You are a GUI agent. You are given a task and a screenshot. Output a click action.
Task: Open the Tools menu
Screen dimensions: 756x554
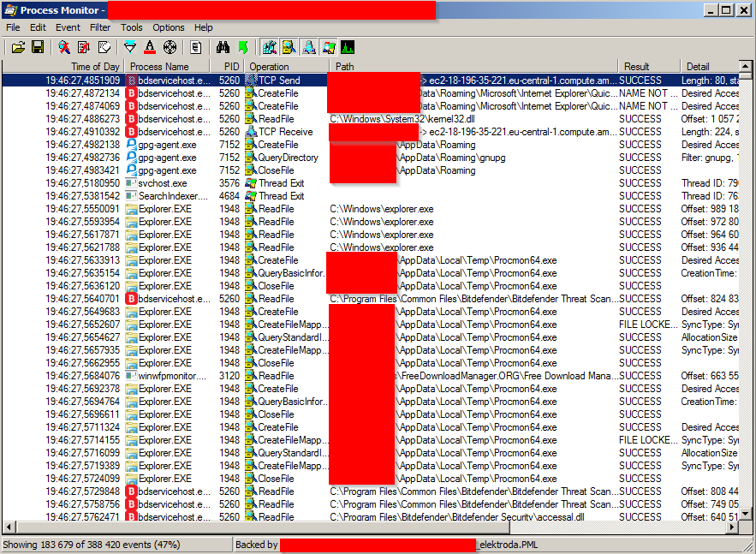pyautogui.click(x=132, y=27)
